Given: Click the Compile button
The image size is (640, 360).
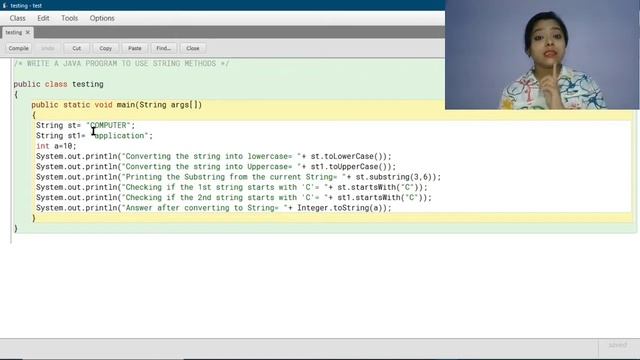Looking at the screenshot, I should coord(18,48).
